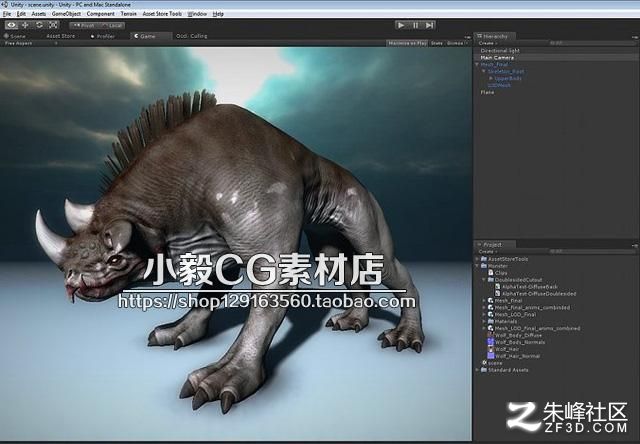Collapse the Monster folder
Viewport: 640px width, 444px height.
tap(477, 266)
